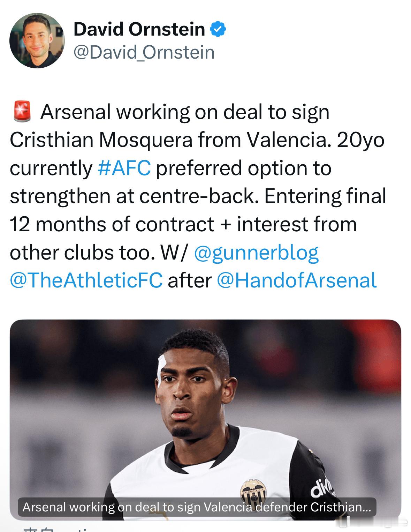Click the word "centre-back" in the tweet
Screen dimensions: 411x532
[x=199, y=196]
